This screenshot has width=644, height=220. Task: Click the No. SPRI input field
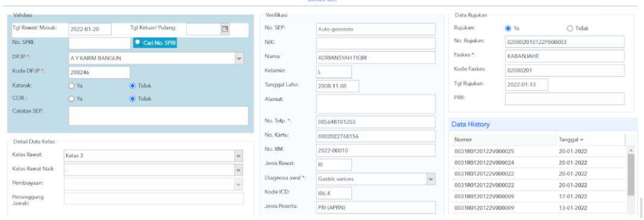[x=99, y=43]
